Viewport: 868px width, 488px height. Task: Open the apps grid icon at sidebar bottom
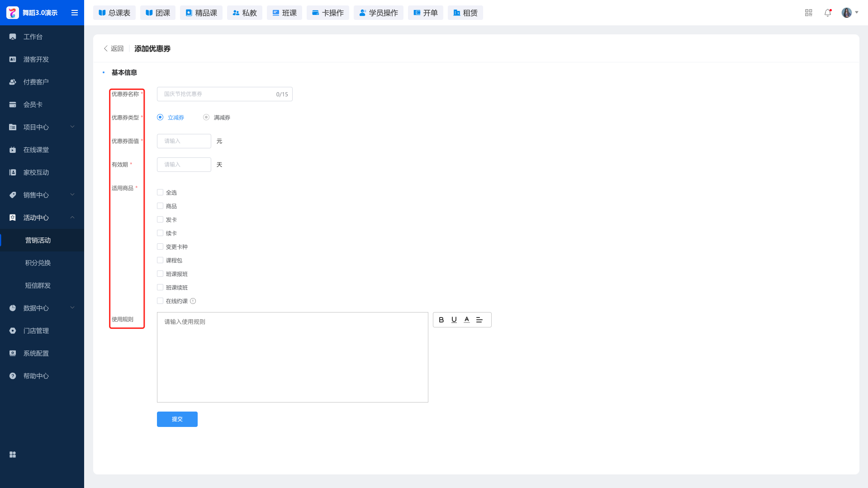click(13, 455)
